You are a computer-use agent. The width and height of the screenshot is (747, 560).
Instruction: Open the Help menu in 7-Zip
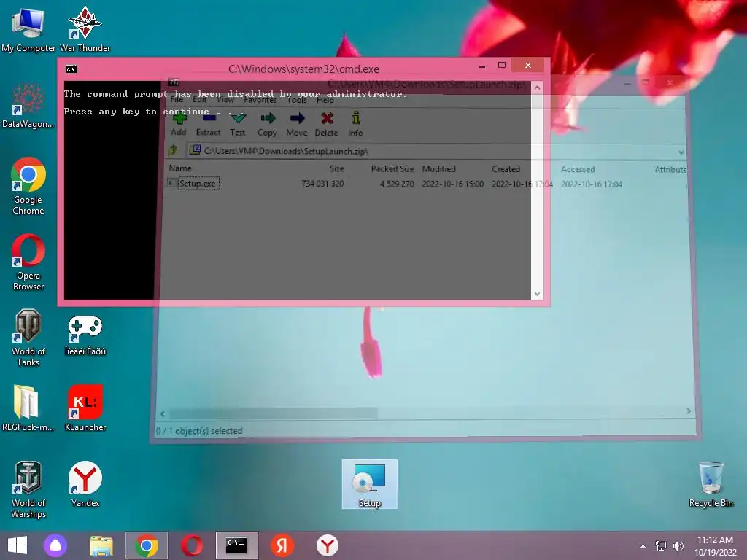pos(325,99)
